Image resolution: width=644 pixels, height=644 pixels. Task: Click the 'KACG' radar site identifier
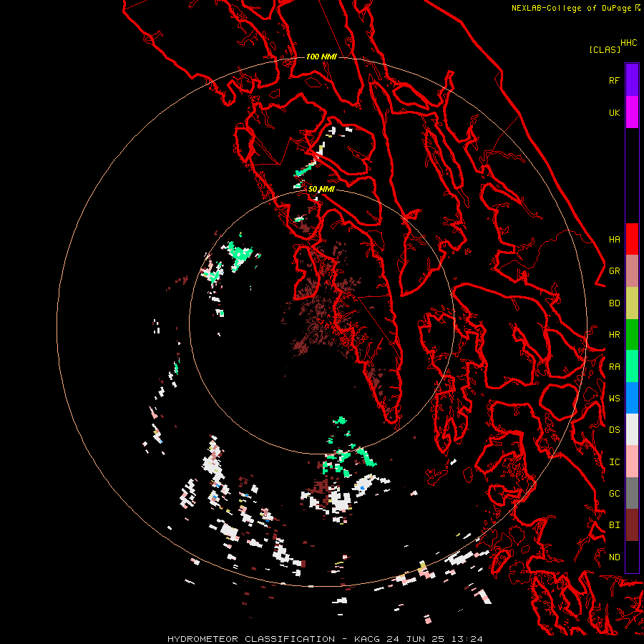click(x=368, y=639)
